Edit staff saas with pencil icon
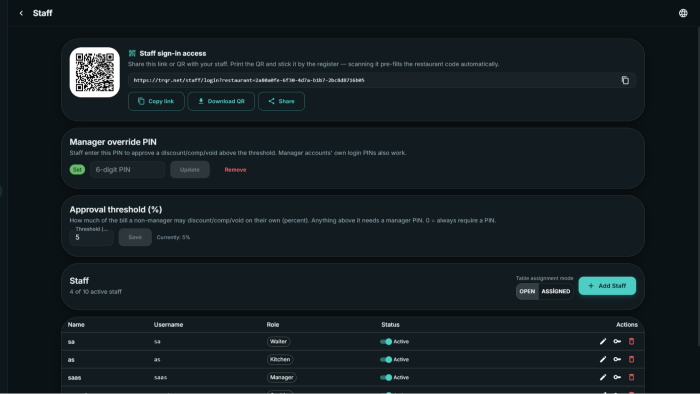Screen dimensions: 700x394 coord(603,377)
